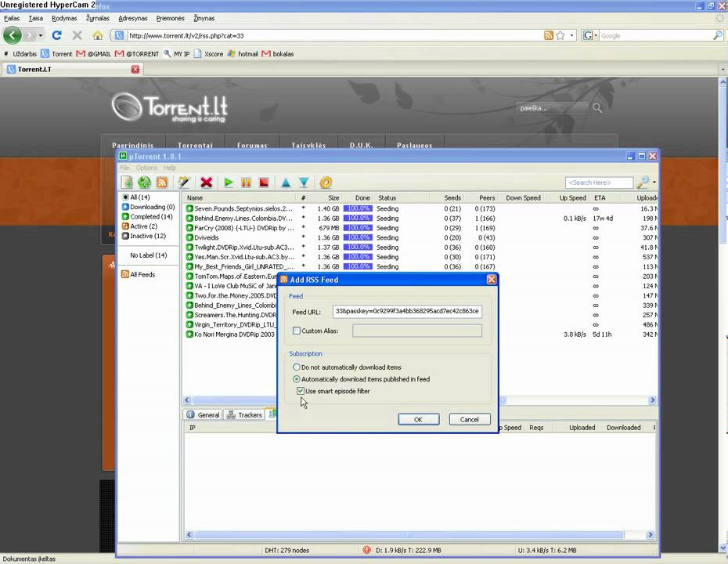This screenshot has width=728, height=564.
Task: Open Google search engine selector
Action: coord(589,35)
